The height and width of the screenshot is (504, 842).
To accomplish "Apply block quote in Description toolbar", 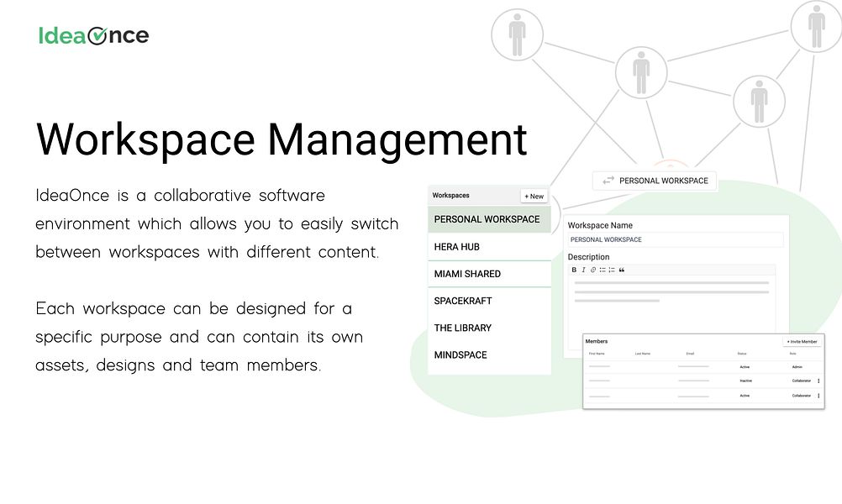I will click(x=622, y=270).
